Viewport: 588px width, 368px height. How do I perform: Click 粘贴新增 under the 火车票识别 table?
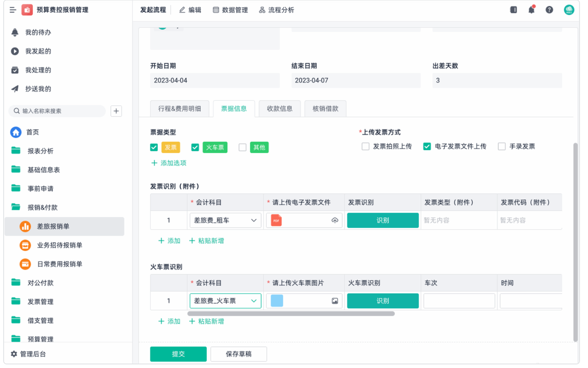click(206, 322)
